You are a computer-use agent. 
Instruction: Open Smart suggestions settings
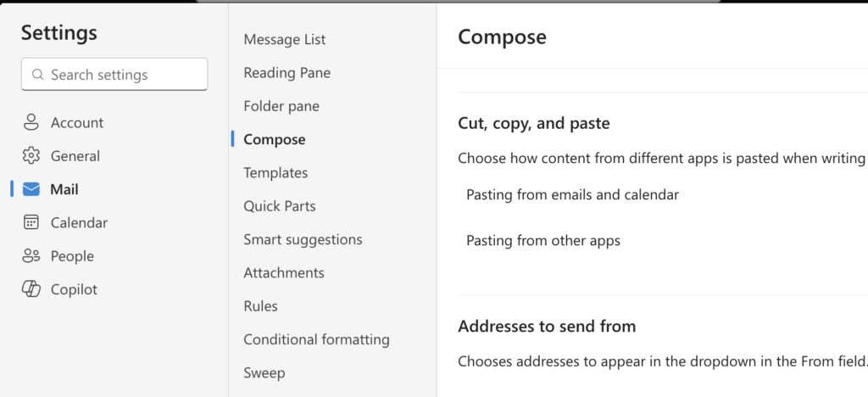pos(303,239)
